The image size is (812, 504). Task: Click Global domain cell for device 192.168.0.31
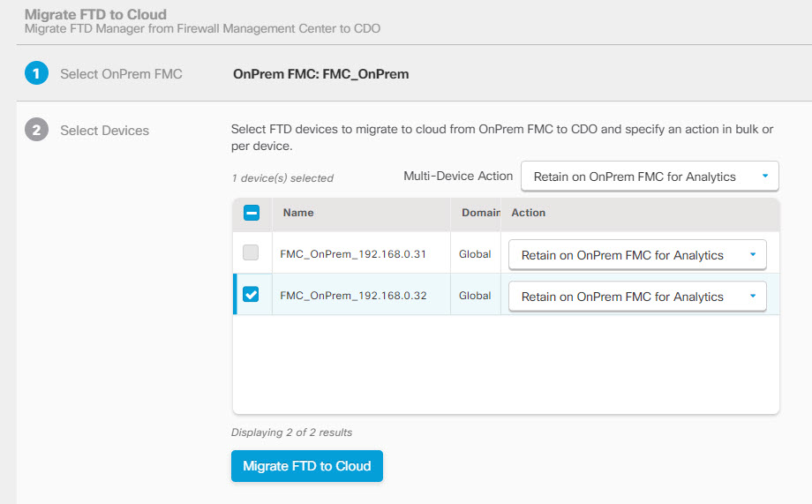tap(475, 254)
